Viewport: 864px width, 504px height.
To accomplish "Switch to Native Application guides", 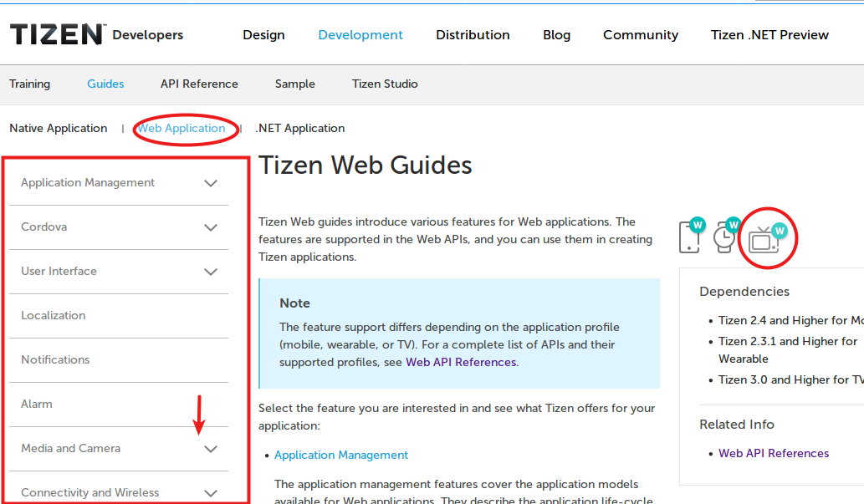I will point(59,128).
